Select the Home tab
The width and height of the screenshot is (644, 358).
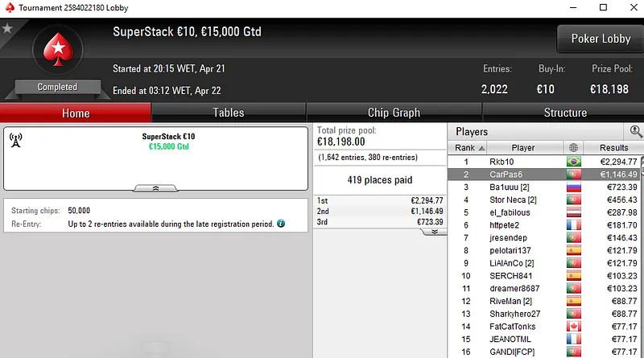pos(76,113)
